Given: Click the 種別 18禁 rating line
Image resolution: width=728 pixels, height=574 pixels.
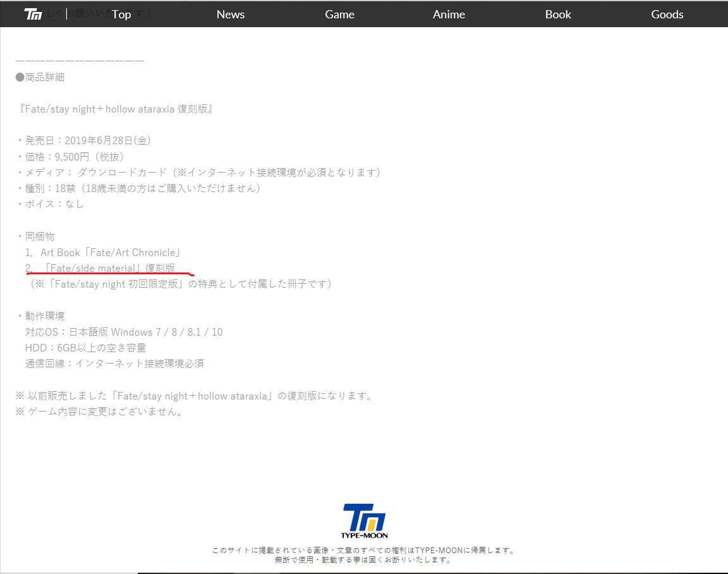Looking at the screenshot, I should [x=139, y=188].
